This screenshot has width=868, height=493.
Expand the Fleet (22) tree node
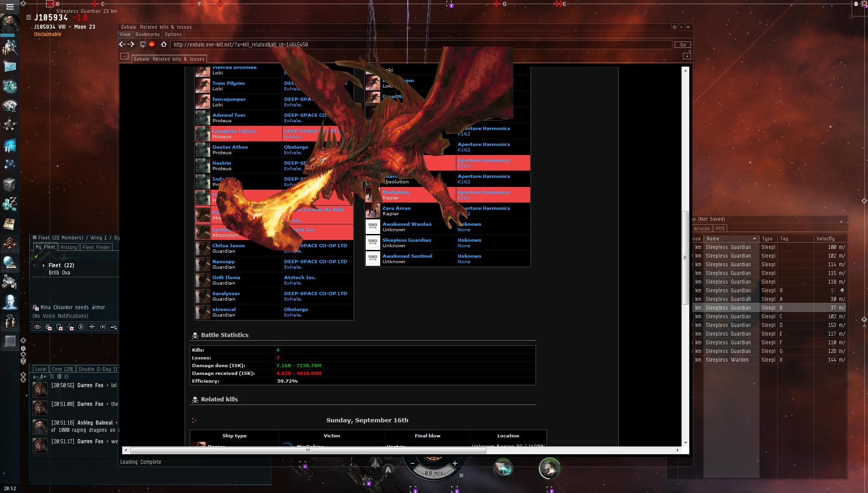coord(44,265)
